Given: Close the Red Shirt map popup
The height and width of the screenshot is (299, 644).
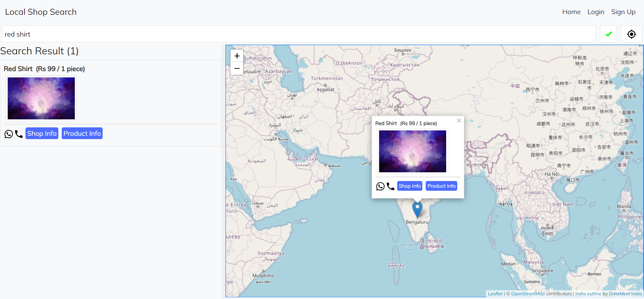Looking at the screenshot, I should pyautogui.click(x=459, y=121).
